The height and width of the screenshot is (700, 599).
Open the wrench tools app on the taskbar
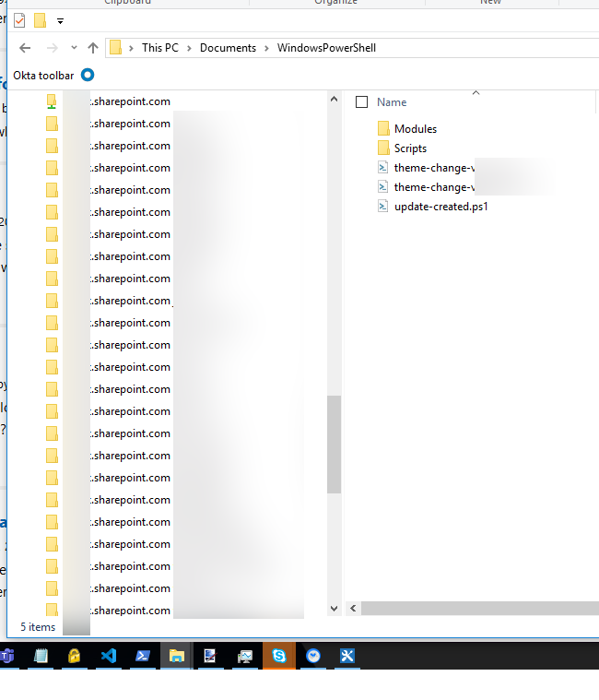(347, 656)
